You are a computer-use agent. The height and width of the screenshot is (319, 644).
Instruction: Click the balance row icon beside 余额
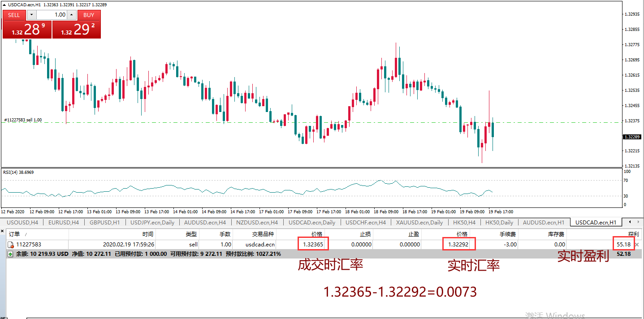11,254
